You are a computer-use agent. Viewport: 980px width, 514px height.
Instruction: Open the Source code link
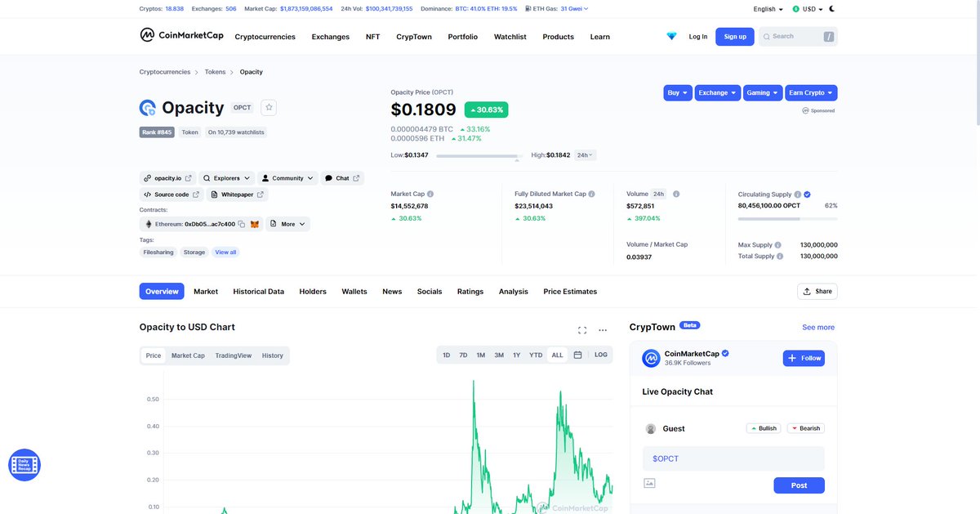coord(170,194)
